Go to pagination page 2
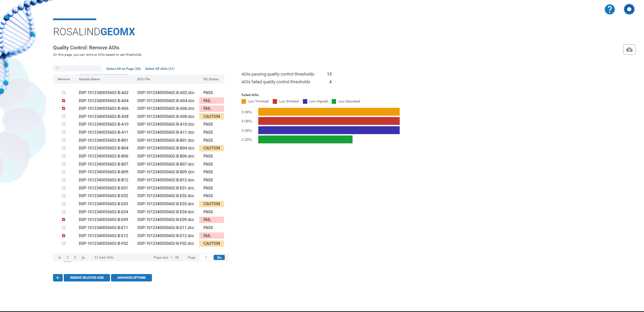Viewport: 644px width, 312px height. pyautogui.click(x=75, y=258)
